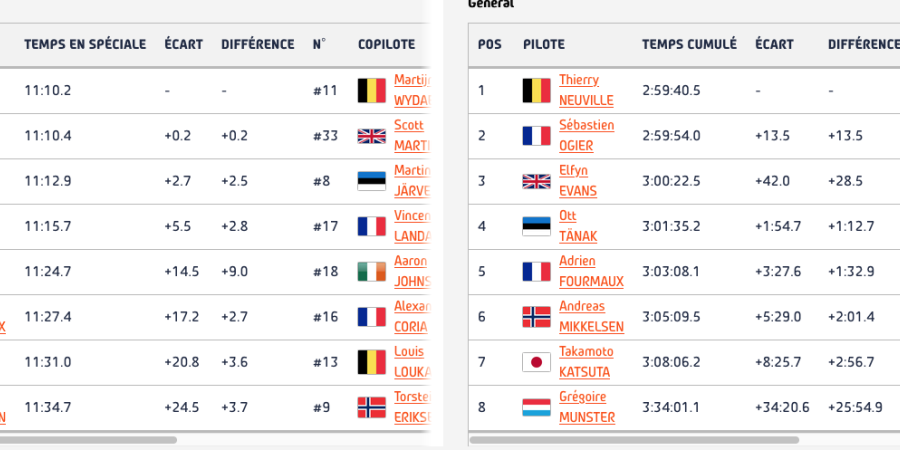Open Adrien Fourmaux driver profile link
The image size is (900, 450).
click(x=590, y=272)
